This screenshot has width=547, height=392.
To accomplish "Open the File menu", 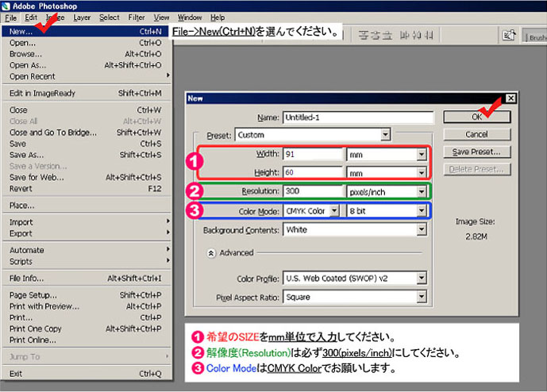I will click(11, 17).
